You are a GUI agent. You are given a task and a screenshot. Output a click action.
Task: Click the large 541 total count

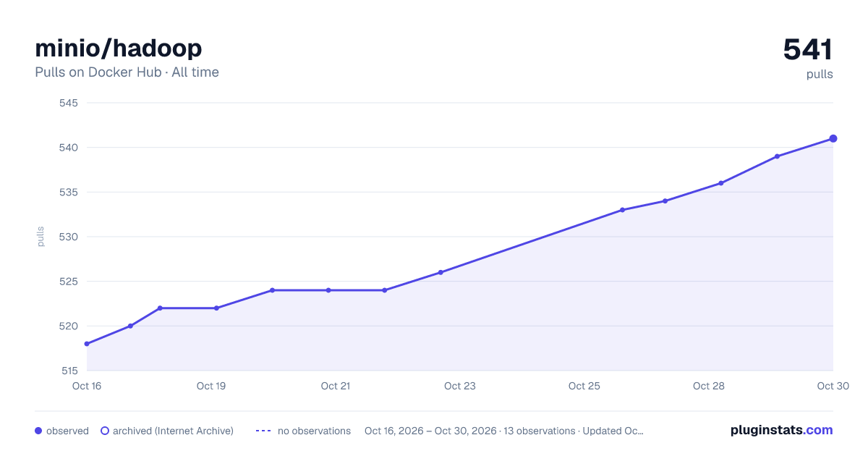pos(808,49)
